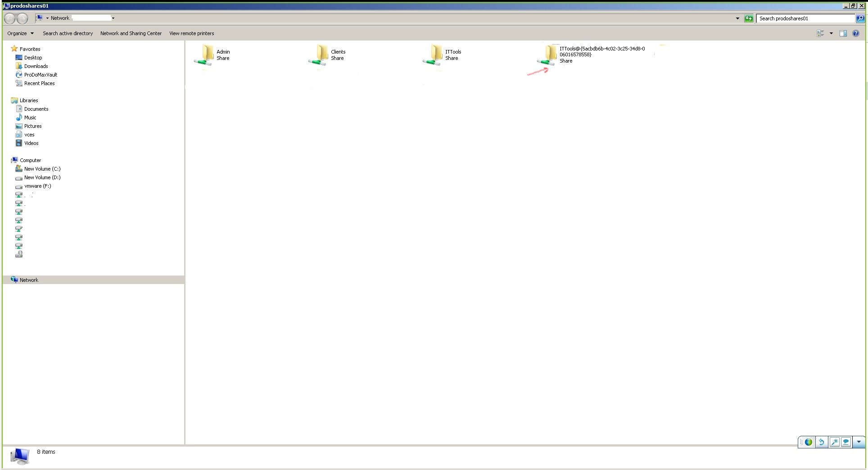868x470 pixels.
Task: Click the refresh icon beside the address bar
Action: pos(749,18)
